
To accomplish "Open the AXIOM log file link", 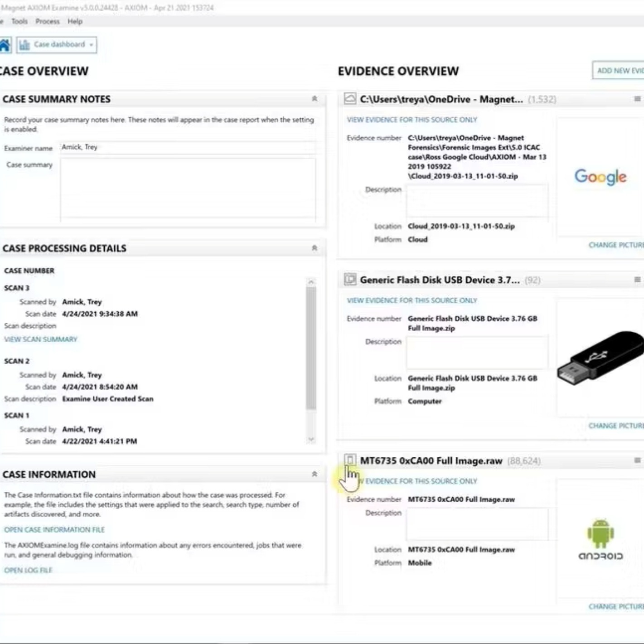I will tap(28, 570).
